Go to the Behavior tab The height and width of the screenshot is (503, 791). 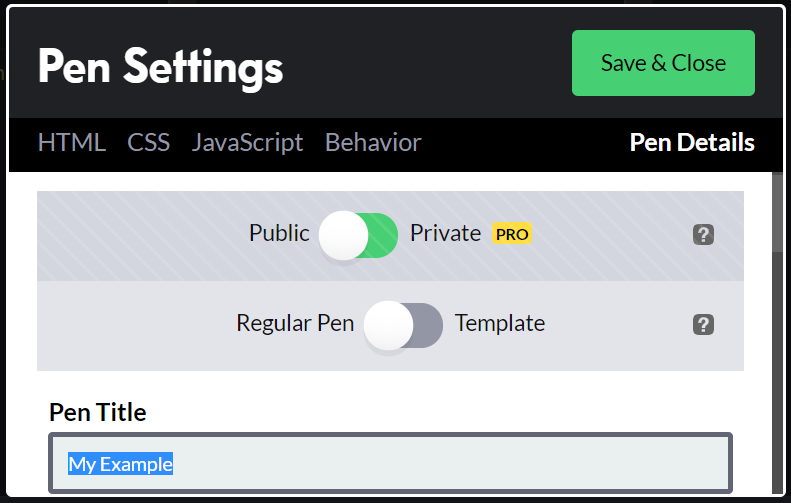(x=373, y=143)
